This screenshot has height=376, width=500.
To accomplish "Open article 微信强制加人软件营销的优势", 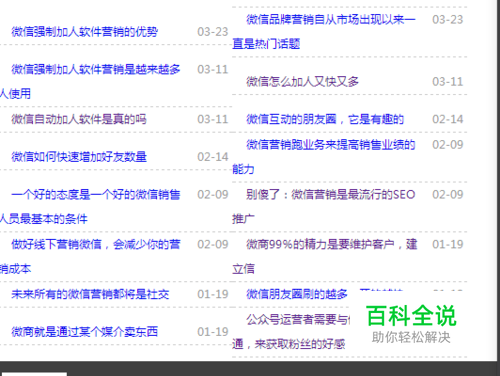I will (x=85, y=32).
